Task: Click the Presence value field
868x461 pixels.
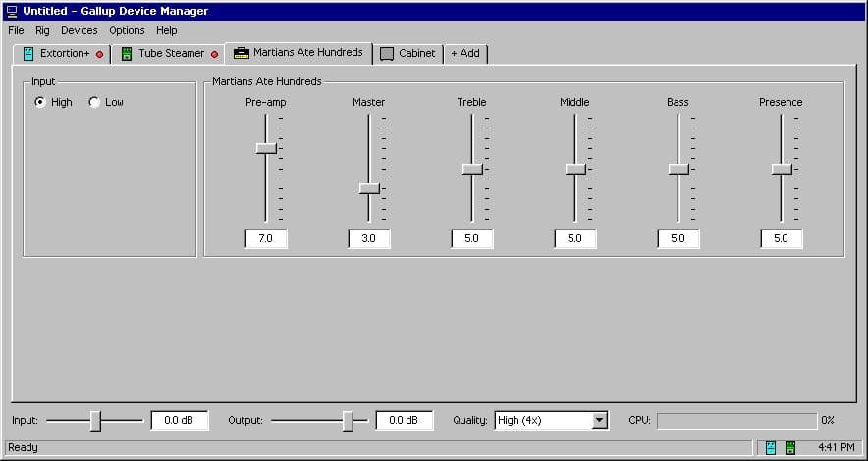Action: point(782,238)
